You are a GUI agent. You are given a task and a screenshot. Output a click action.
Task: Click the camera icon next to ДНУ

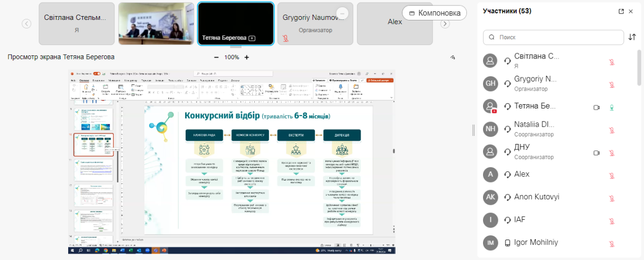pyautogui.click(x=596, y=153)
